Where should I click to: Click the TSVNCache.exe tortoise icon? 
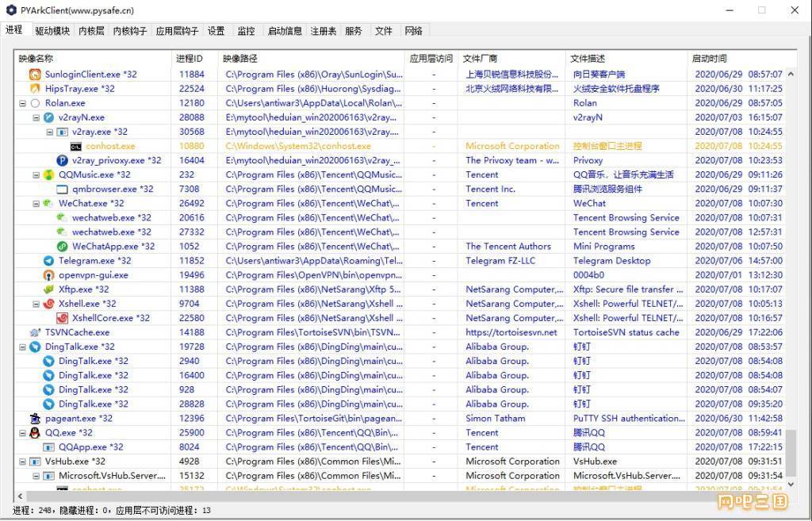[x=35, y=332]
